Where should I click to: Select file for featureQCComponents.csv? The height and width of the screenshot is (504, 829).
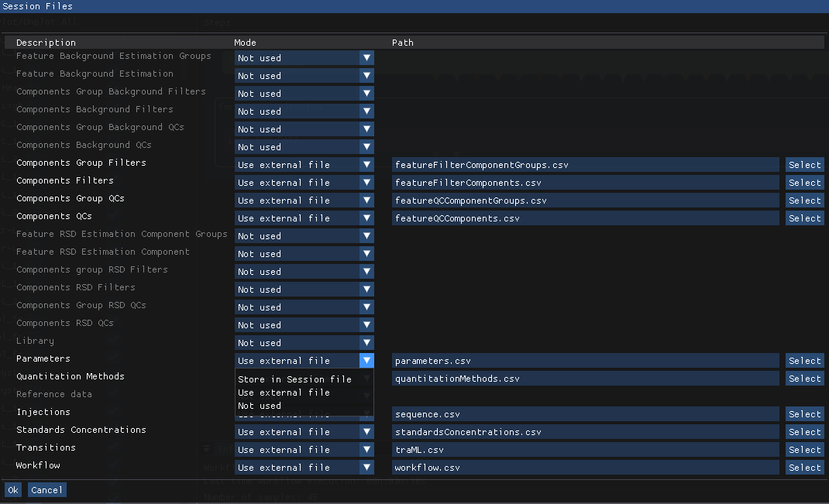point(805,218)
